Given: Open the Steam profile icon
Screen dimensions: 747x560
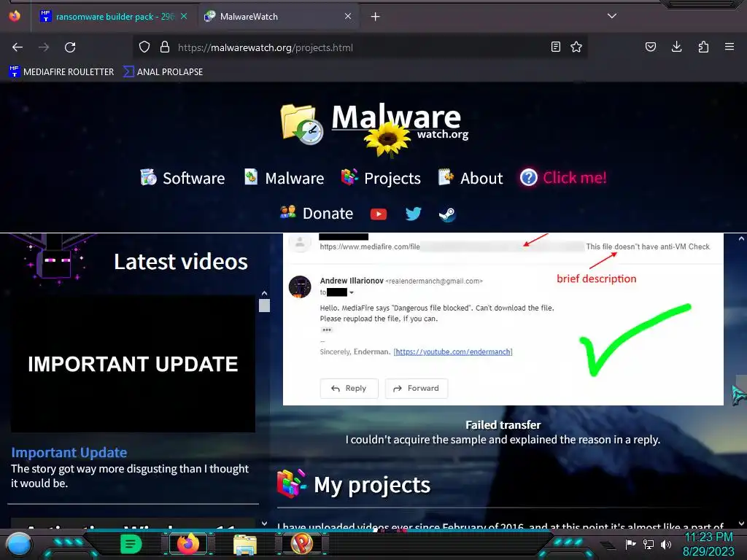Looking at the screenshot, I should click(x=447, y=215).
